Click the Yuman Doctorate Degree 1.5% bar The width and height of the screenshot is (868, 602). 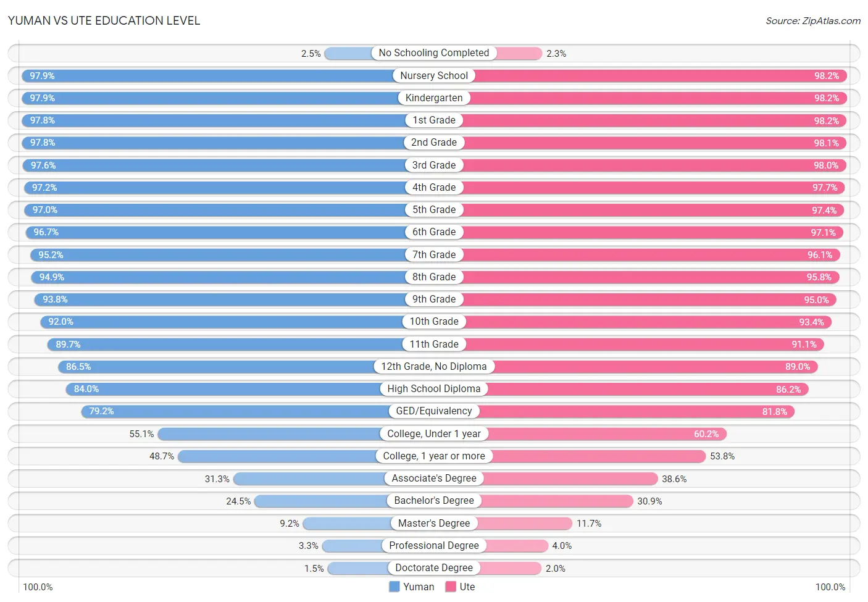tap(380, 568)
